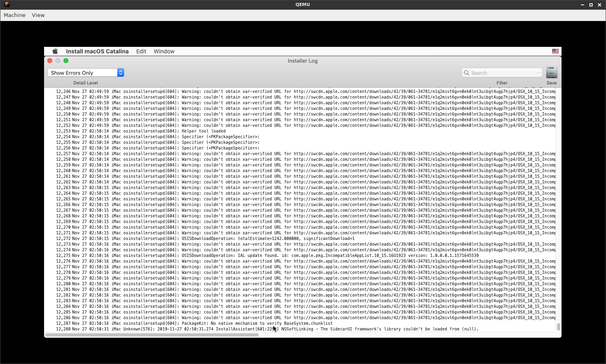Click the horizontal scrollbar at window bottom

[x=154, y=335]
